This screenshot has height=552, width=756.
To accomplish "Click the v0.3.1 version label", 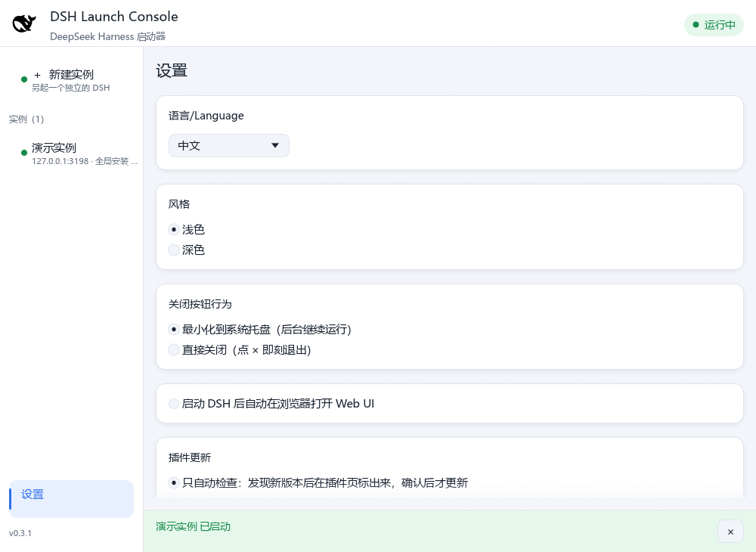I will point(20,533).
